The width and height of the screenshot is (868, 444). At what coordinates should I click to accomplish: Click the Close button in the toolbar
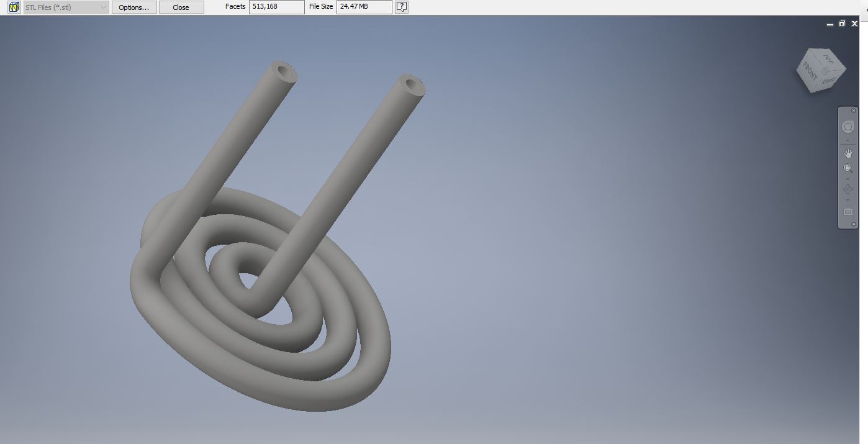coord(181,7)
